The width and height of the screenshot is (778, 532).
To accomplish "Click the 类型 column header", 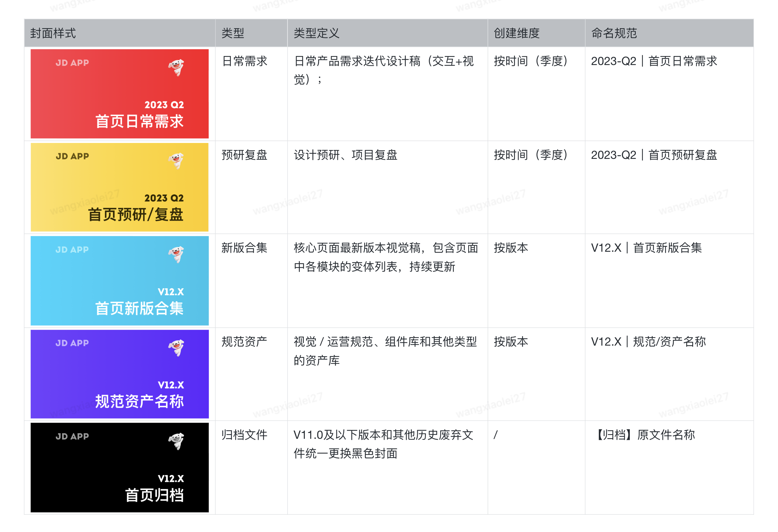I will [x=233, y=33].
